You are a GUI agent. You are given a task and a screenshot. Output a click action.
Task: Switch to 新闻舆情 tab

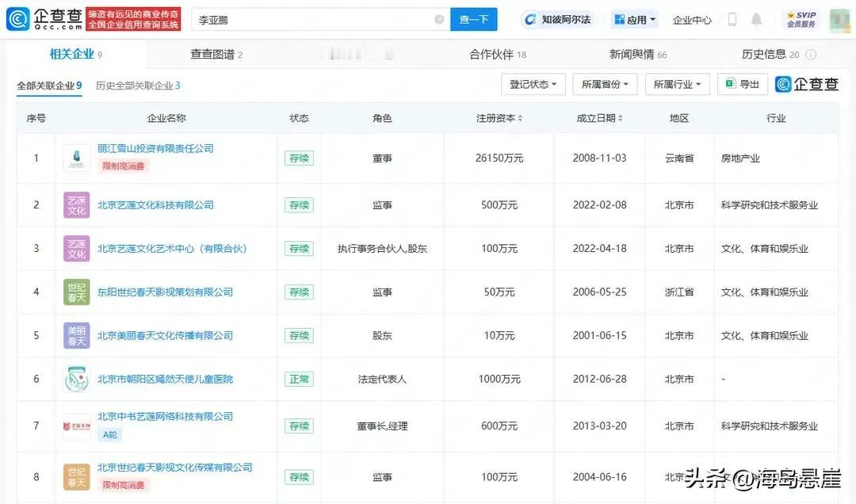(x=637, y=54)
